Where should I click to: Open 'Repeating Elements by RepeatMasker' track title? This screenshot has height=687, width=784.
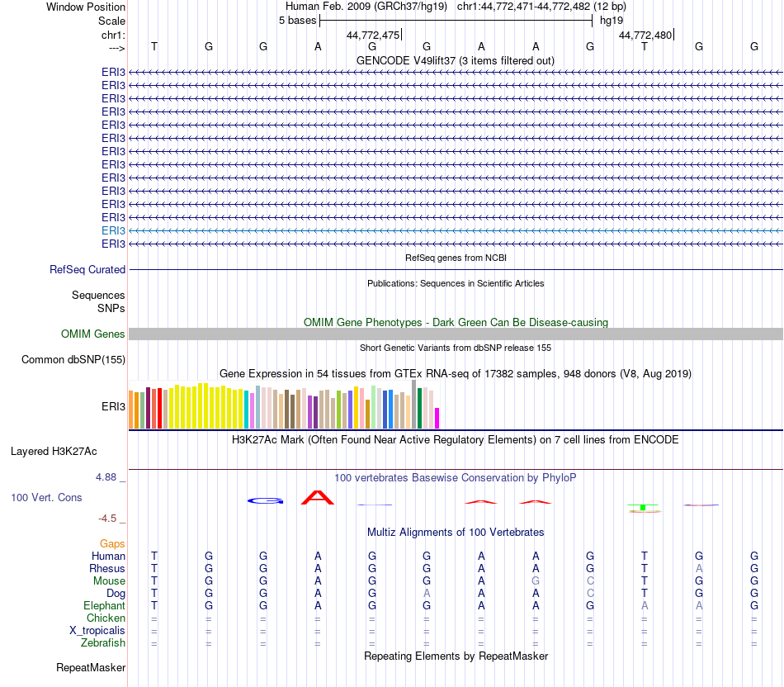(x=456, y=656)
